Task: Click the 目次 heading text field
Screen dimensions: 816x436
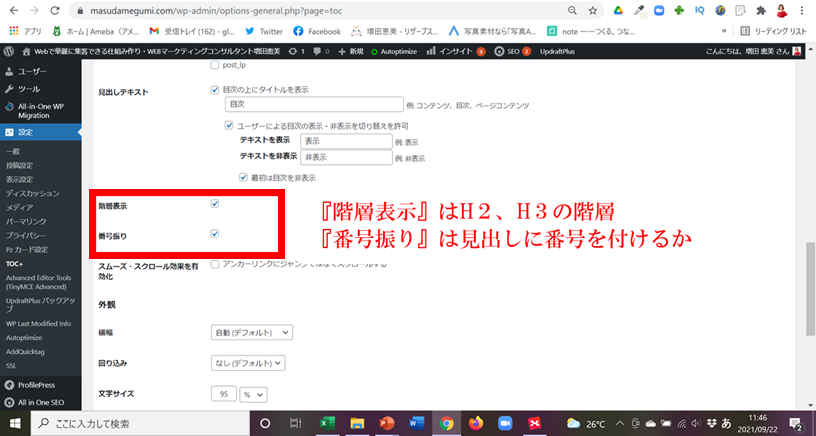Action: pos(314,104)
